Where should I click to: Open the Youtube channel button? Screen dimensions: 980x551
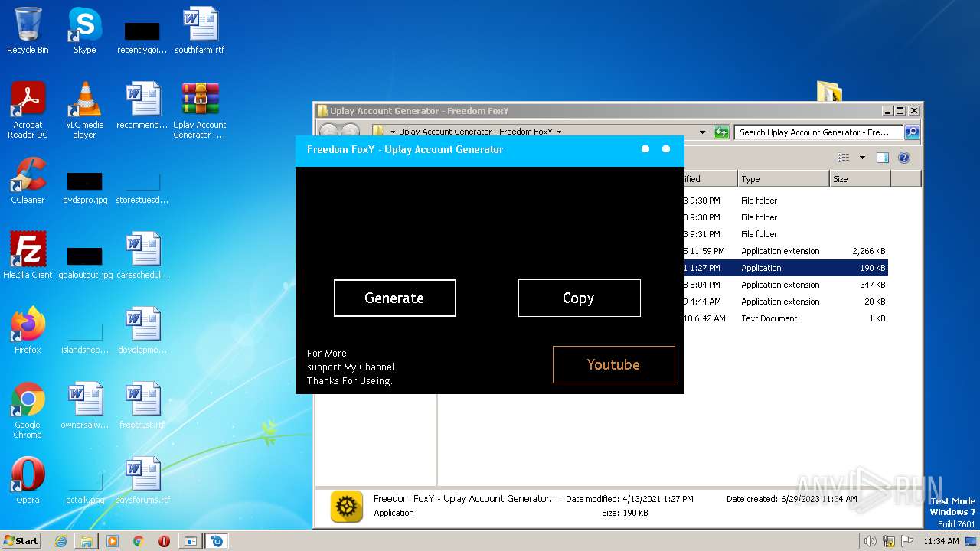pyautogui.click(x=614, y=364)
